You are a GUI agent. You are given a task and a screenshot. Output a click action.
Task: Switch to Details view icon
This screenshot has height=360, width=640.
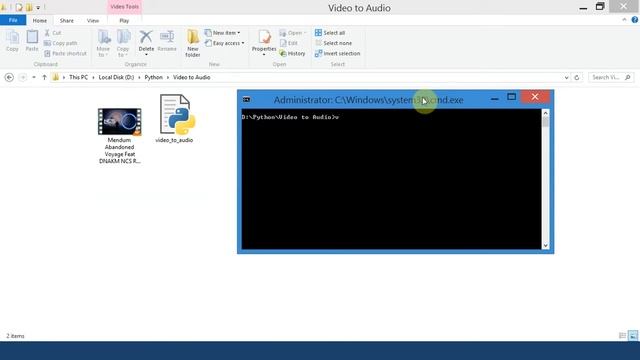point(622,336)
